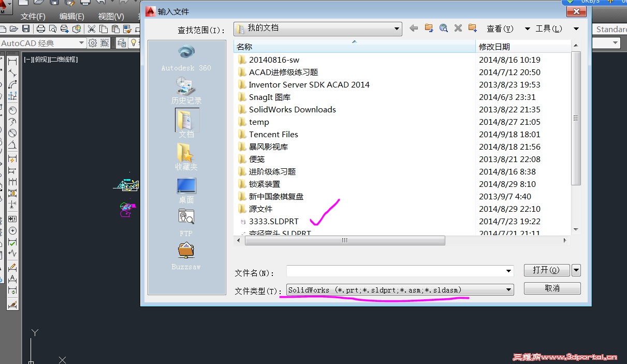Open 收藏夹 (Favorites) in the places sidebar
Screen dimensions: 627x364
[186, 157]
